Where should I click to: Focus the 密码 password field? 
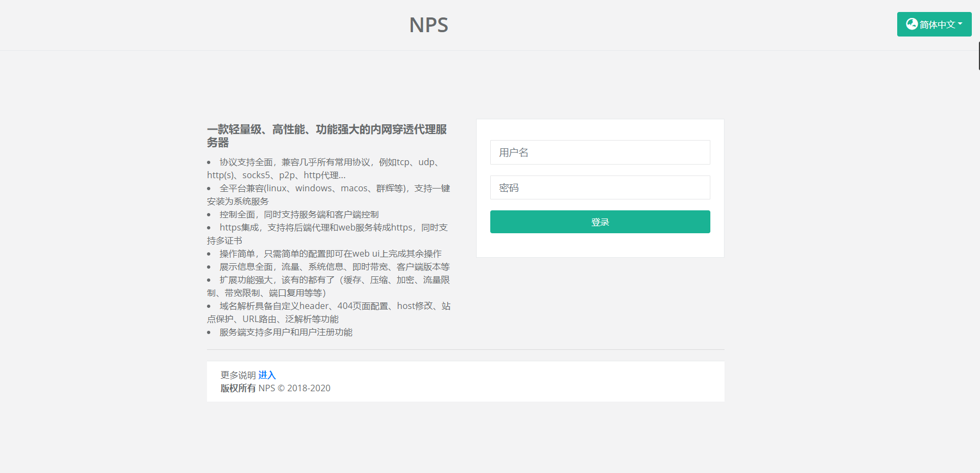[600, 187]
